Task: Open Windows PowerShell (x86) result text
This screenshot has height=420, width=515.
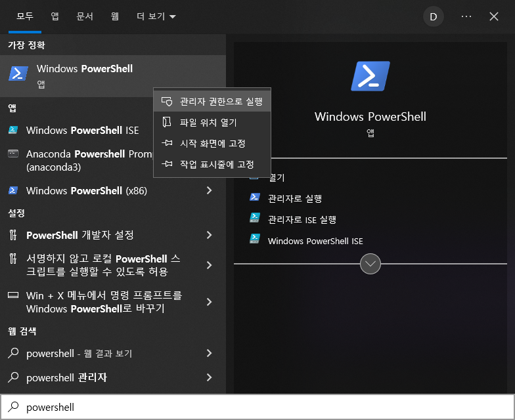Action: [87, 190]
